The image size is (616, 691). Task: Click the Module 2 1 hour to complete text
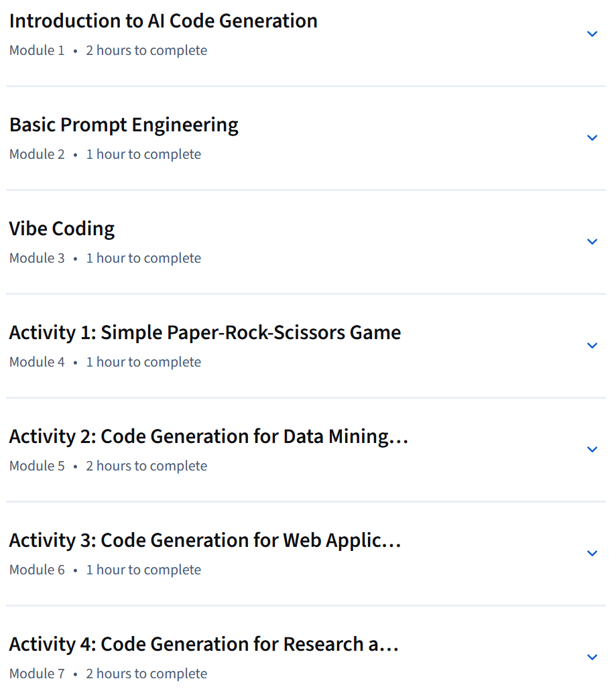[105, 154]
